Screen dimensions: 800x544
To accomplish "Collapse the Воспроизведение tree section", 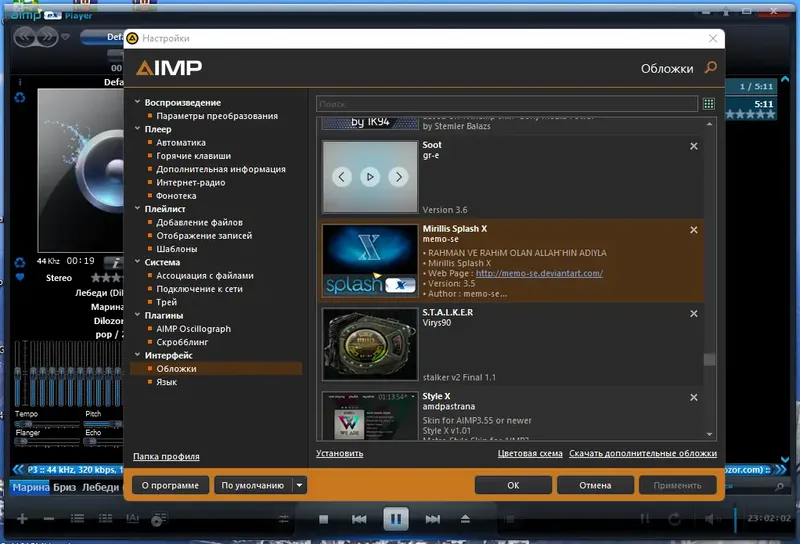I will tap(137, 102).
